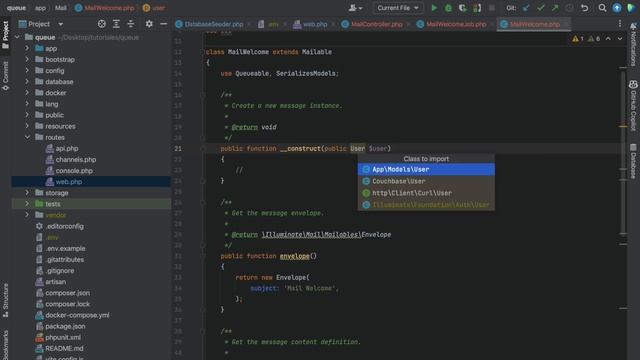640x360 pixels.
Task: Toggle the Project tool window stripe button
Action: click(x=5, y=35)
